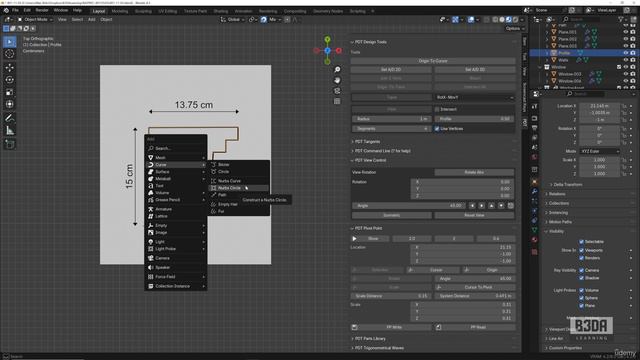
Task: Click the Reset View button
Action: coord(474,215)
